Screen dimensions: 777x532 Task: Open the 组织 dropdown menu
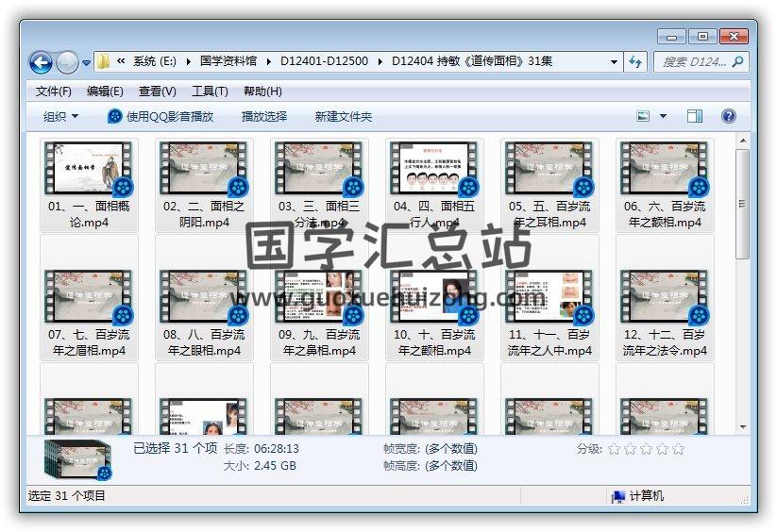[60, 116]
